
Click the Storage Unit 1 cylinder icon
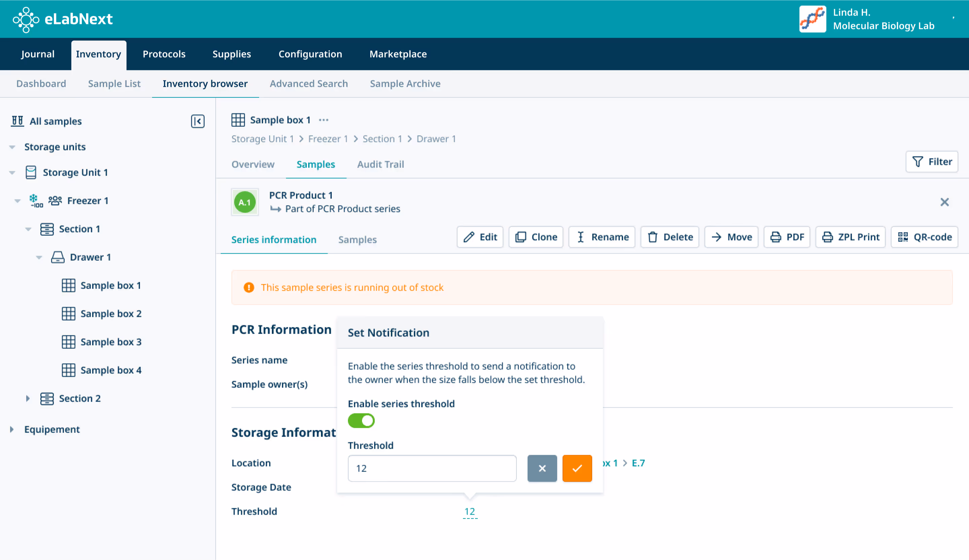tap(31, 173)
